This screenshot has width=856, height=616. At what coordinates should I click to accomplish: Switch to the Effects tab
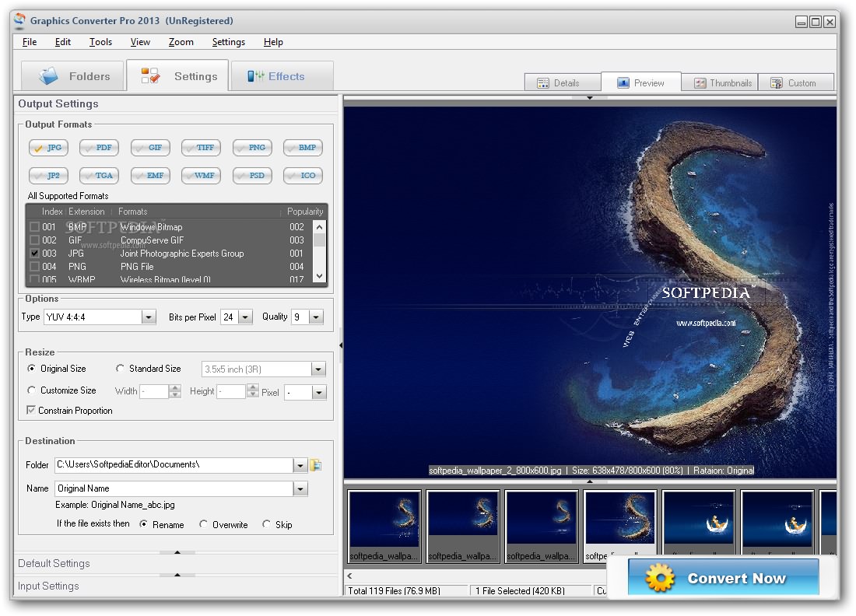tap(282, 76)
